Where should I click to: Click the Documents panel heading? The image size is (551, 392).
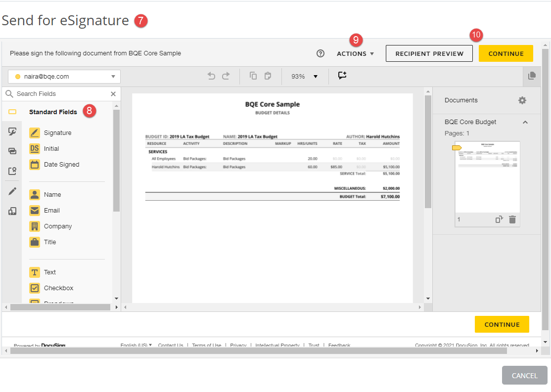click(x=461, y=100)
